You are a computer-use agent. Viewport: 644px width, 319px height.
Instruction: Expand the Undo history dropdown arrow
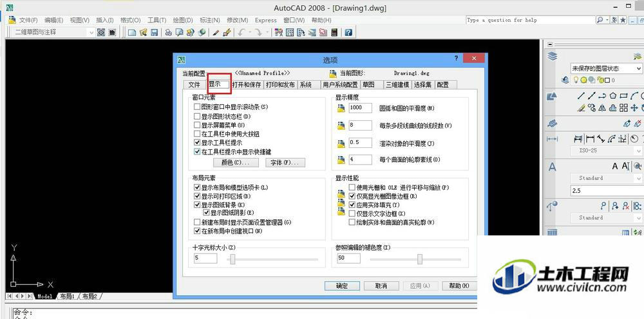(x=250, y=32)
